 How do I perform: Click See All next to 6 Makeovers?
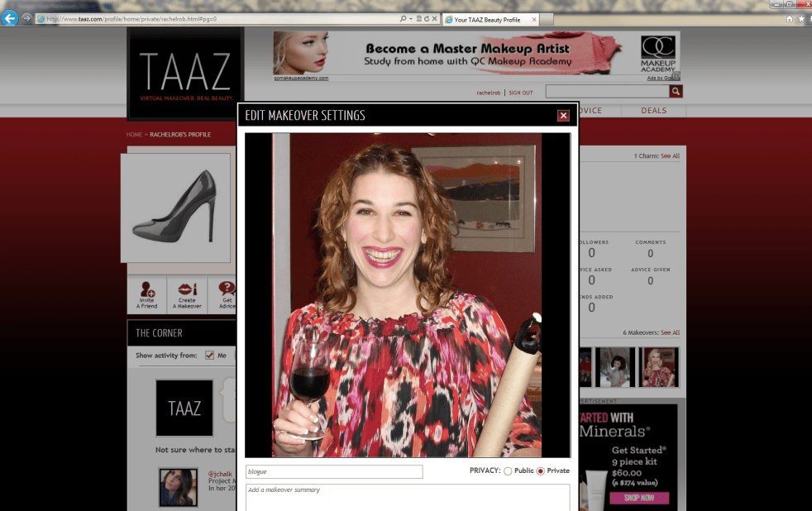pos(670,332)
